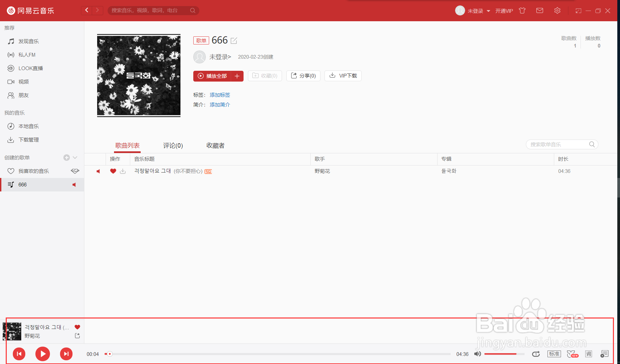620x364 pixels.
Task: Open the skin theme shirt icon
Action: 522,10
